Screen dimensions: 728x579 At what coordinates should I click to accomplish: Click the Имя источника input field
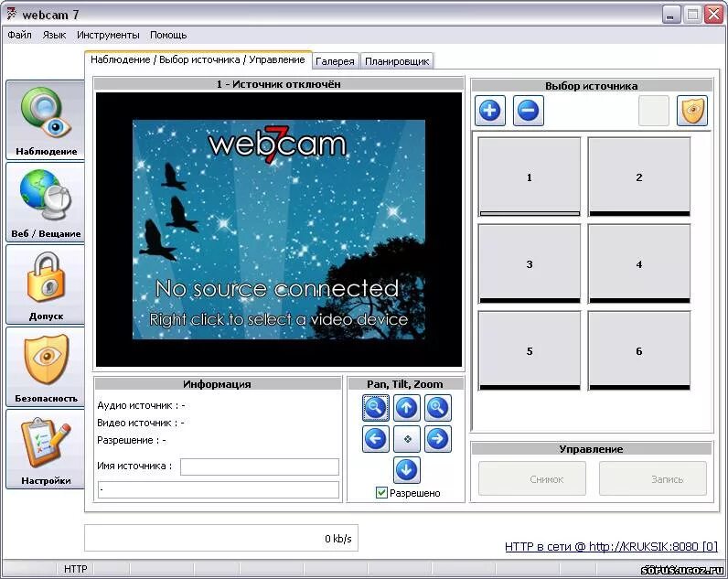coord(260,466)
